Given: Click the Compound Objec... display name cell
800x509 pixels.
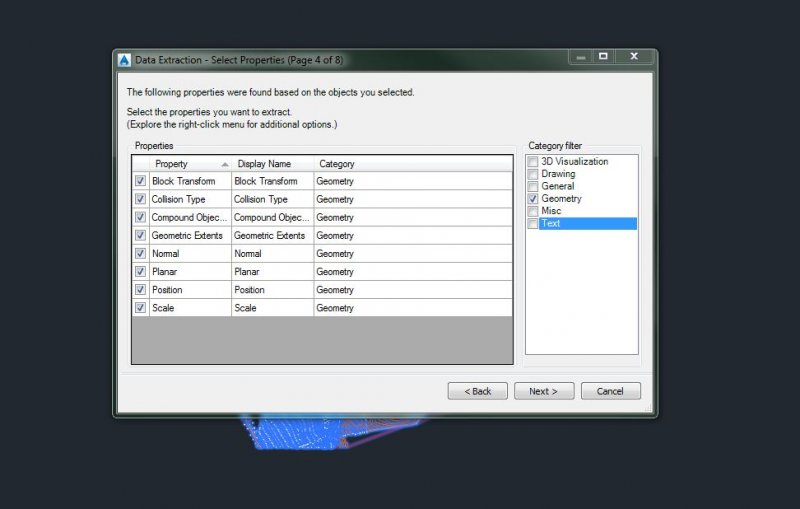Looking at the screenshot, I should [272, 217].
